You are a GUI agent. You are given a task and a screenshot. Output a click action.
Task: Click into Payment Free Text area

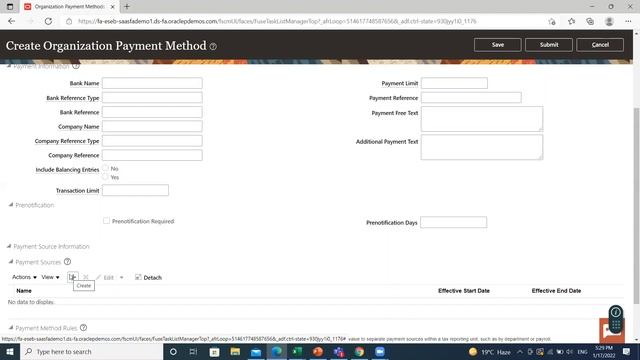(482, 119)
